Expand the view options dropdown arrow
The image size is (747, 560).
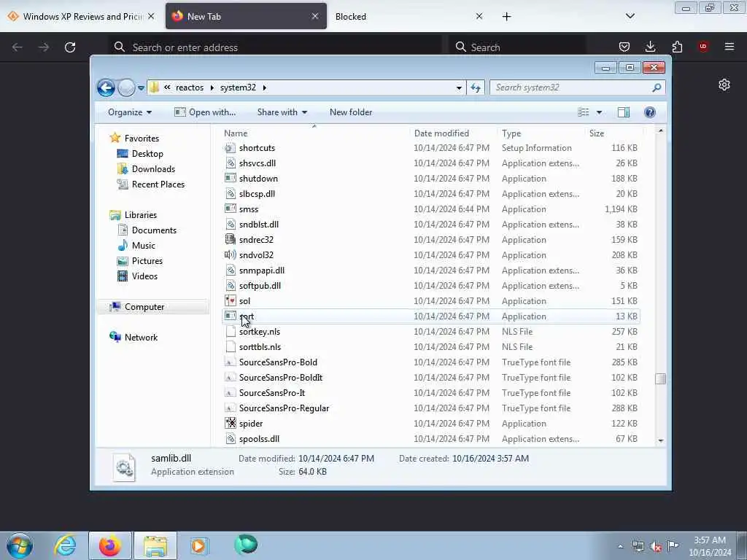pos(600,112)
